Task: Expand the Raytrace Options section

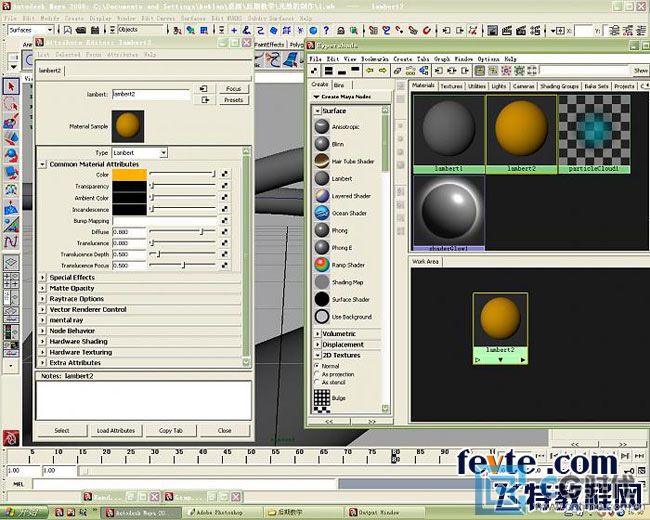Action: [42, 299]
